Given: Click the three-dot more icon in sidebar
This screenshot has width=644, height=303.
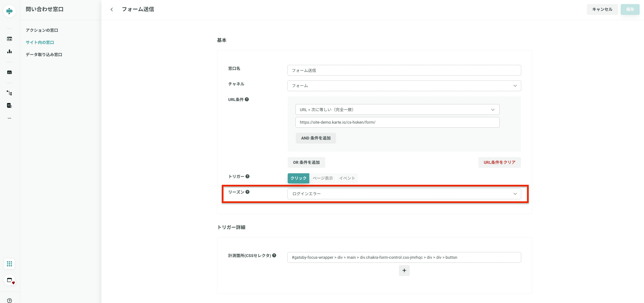Looking at the screenshot, I should (x=9, y=118).
